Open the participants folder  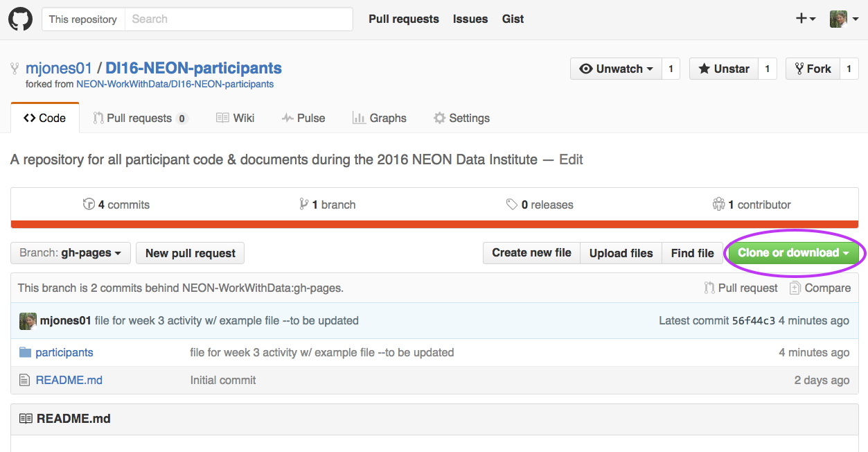[64, 352]
